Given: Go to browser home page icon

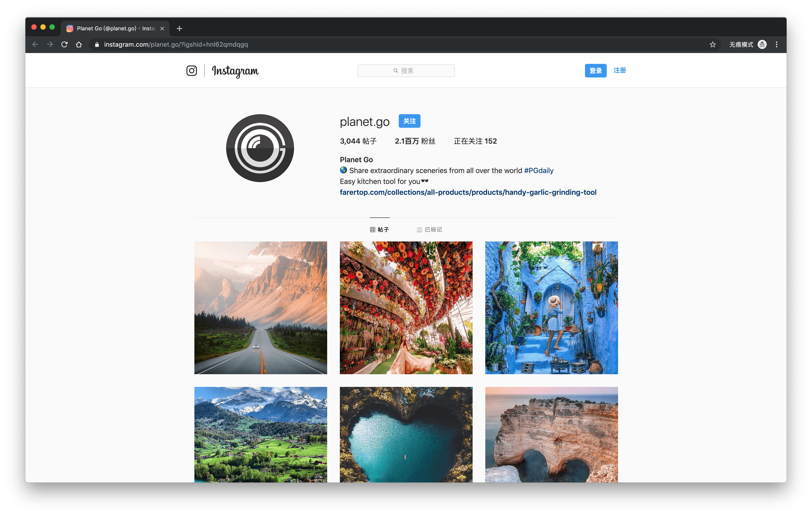Looking at the screenshot, I should (79, 44).
